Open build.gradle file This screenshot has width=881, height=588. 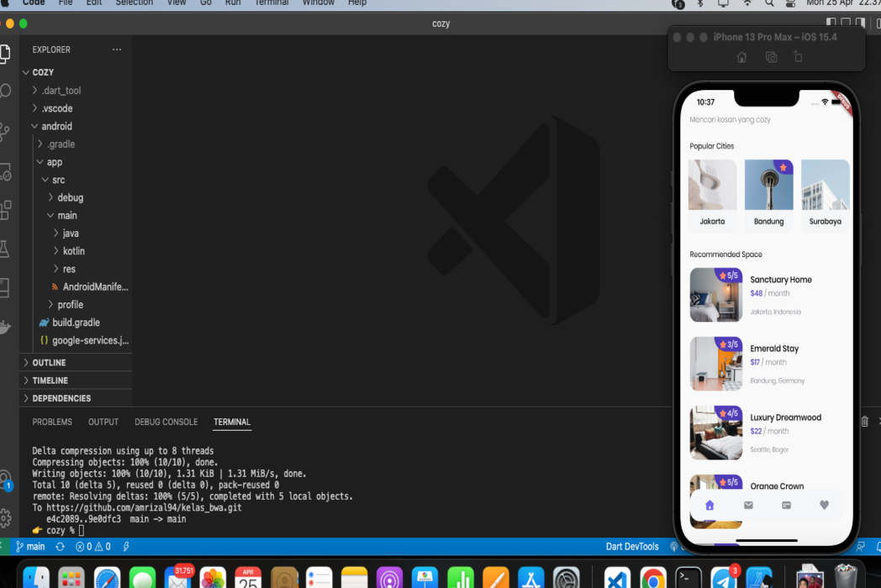(x=77, y=323)
